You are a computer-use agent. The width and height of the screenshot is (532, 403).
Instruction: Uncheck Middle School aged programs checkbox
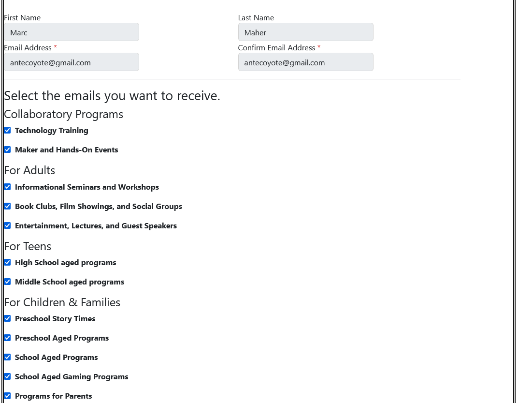coord(7,282)
